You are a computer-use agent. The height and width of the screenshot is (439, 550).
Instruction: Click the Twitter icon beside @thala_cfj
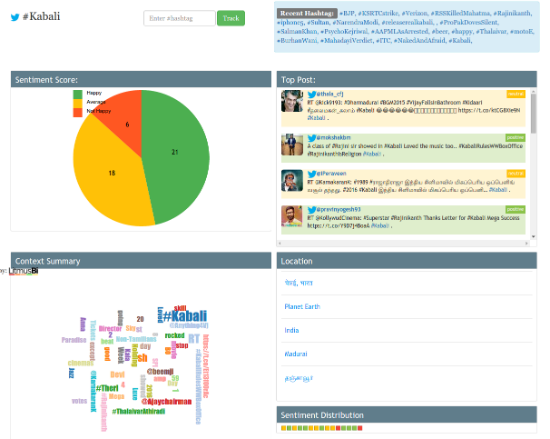(x=312, y=94)
